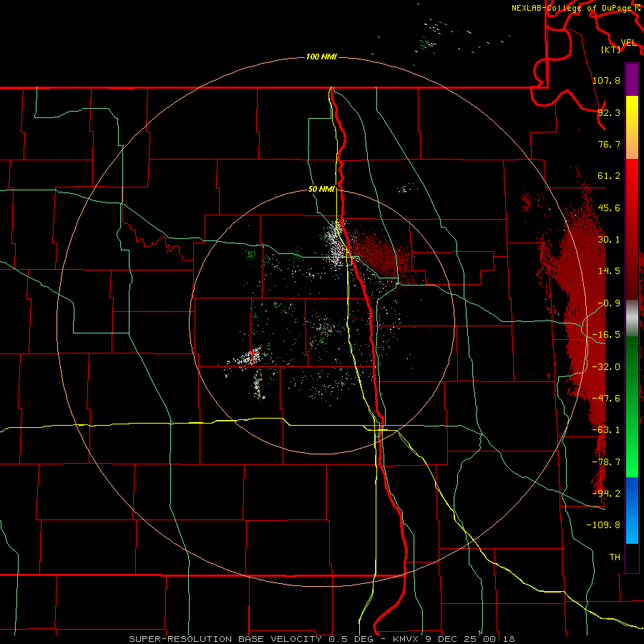Viewport: 644px width, 644px height.
Task: Click the 00:18 timestamp in caption
Action: click(499, 639)
